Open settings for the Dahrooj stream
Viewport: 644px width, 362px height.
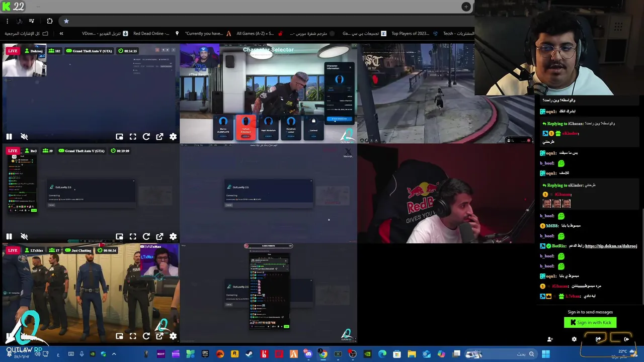point(173,136)
